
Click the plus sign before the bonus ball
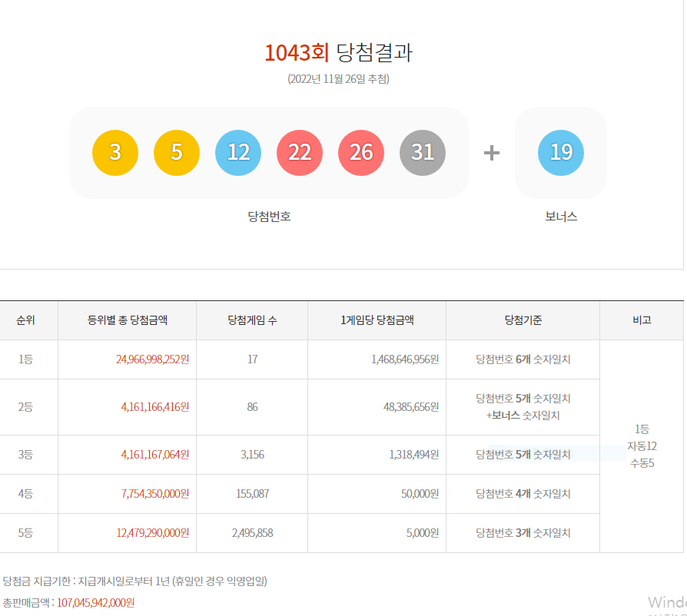[x=492, y=153]
